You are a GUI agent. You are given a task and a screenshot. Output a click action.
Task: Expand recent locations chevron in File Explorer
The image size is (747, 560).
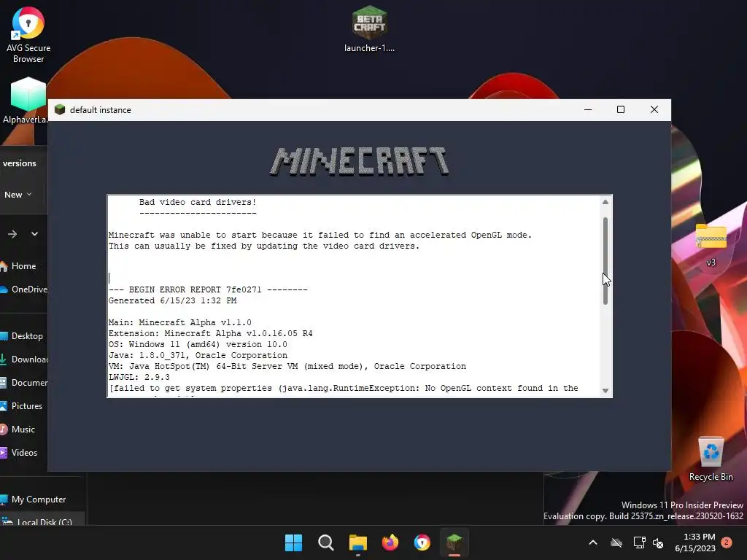point(34,234)
